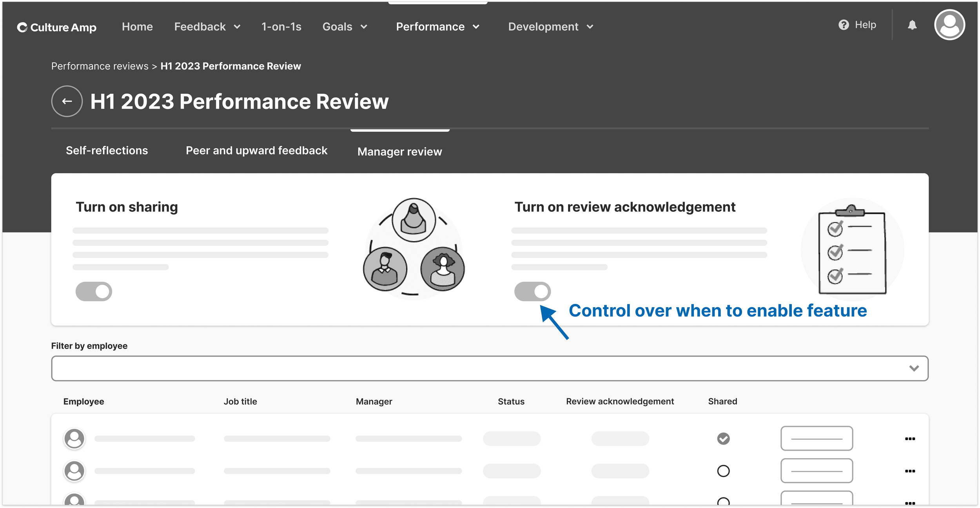Click the Help question mark icon

[844, 25]
